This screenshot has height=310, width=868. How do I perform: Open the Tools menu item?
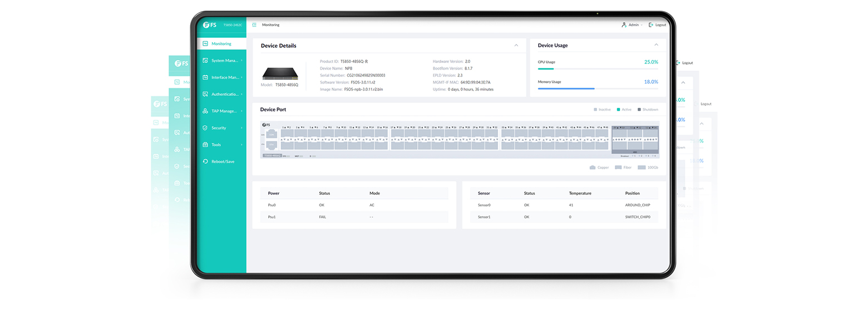[221, 145]
